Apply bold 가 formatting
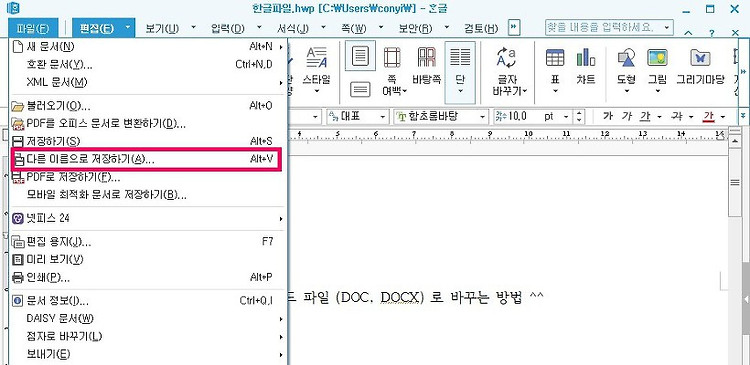This screenshot has height=365, width=750. click(608, 116)
